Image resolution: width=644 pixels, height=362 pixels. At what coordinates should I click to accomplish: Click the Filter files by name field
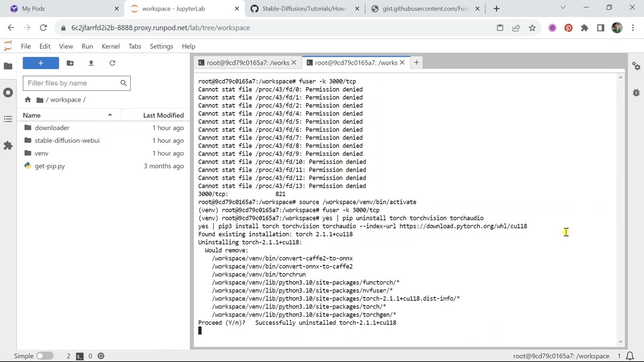click(72, 83)
